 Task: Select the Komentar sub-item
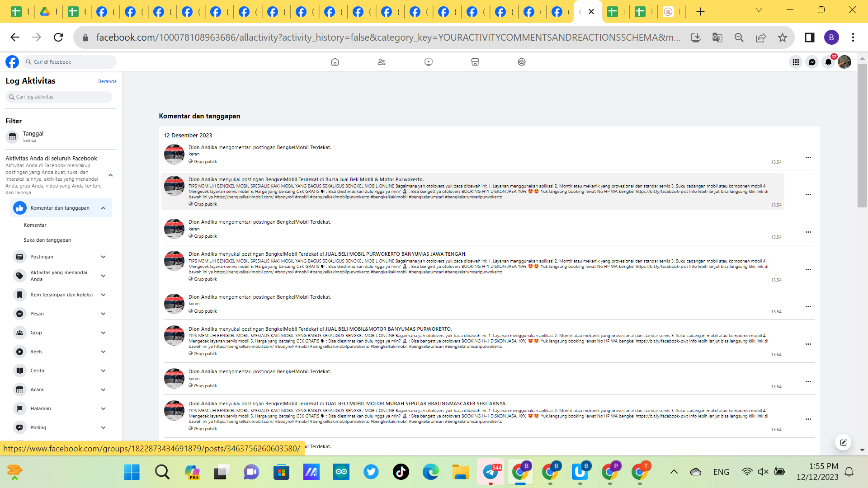tap(35, 225)
